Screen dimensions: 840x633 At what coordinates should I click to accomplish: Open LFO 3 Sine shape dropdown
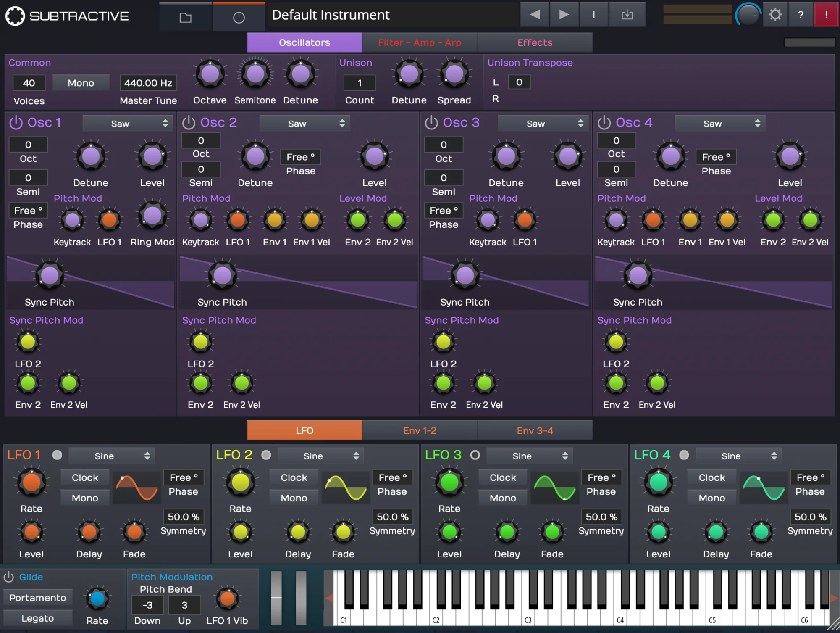coord(530,456)
